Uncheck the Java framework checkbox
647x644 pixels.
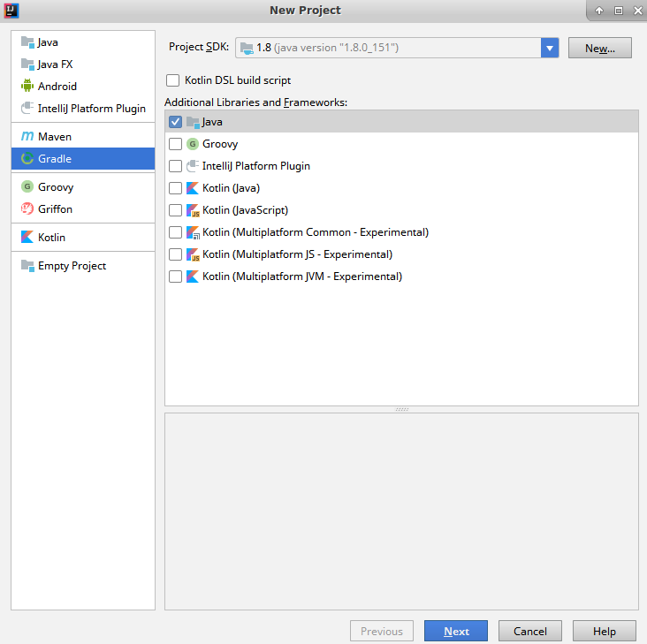pos(175,122)
